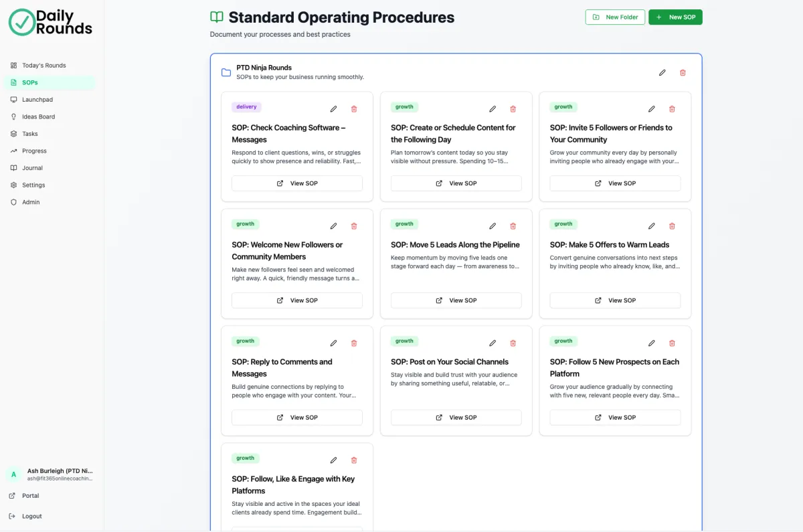Click the folder icon beside PTD Ninja Rounds
The width and height of the screenshot is (803, 532).
coord(226,72)
